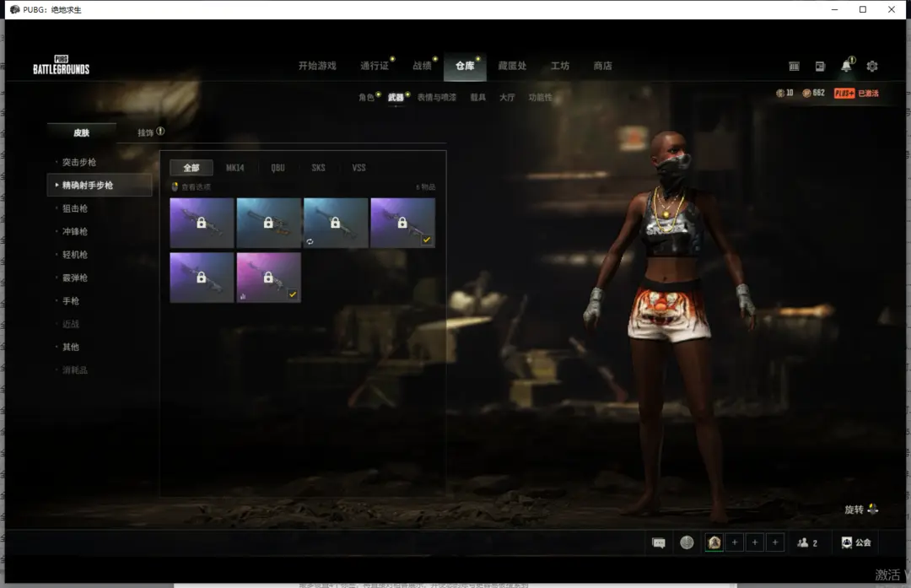Viewport: 911px width, 588px height.
Task: Click the G-Coin balance showing 10
Action: (x=784, y=93)
